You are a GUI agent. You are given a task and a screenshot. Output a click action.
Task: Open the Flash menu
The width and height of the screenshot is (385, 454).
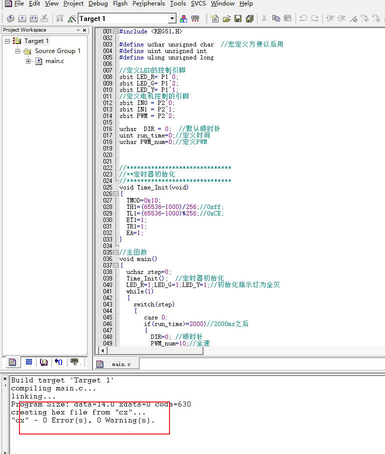tap(120, 4)
